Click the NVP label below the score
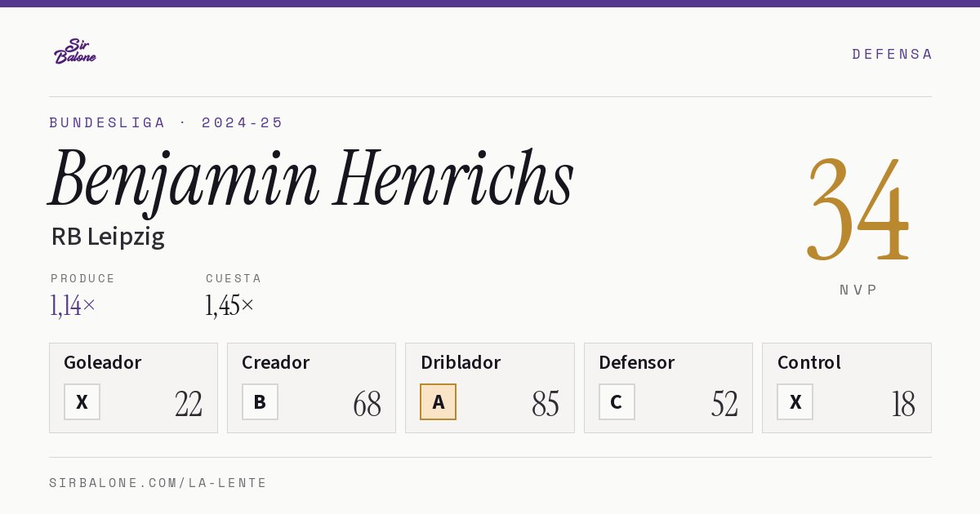This screenshot has height=514, width=980. [x=858, y=290]
